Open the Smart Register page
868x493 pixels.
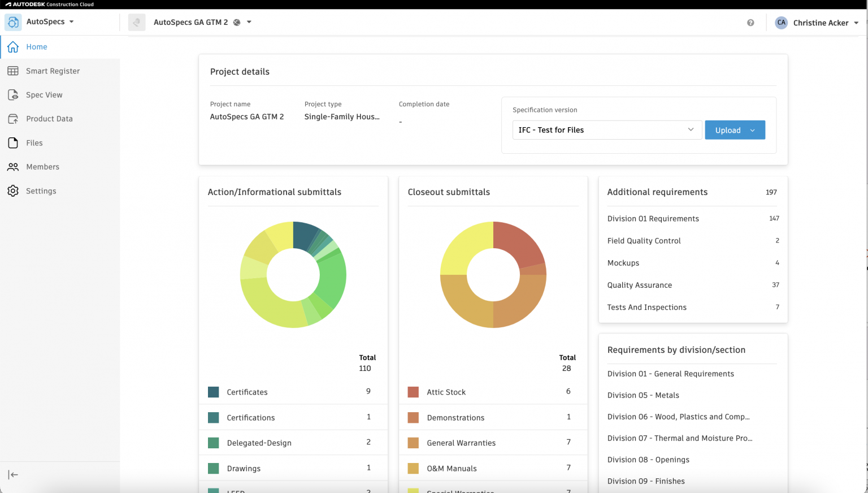pyautogui.click(x=53, y=71)
